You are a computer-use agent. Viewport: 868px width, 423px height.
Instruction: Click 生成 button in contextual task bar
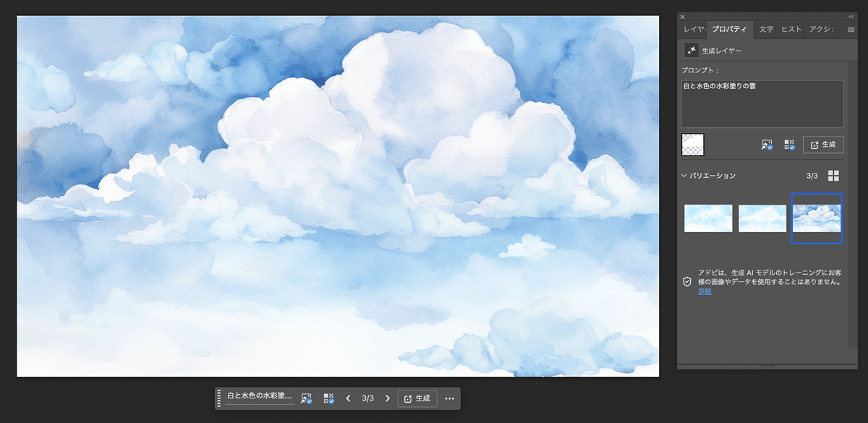[417, 398]
